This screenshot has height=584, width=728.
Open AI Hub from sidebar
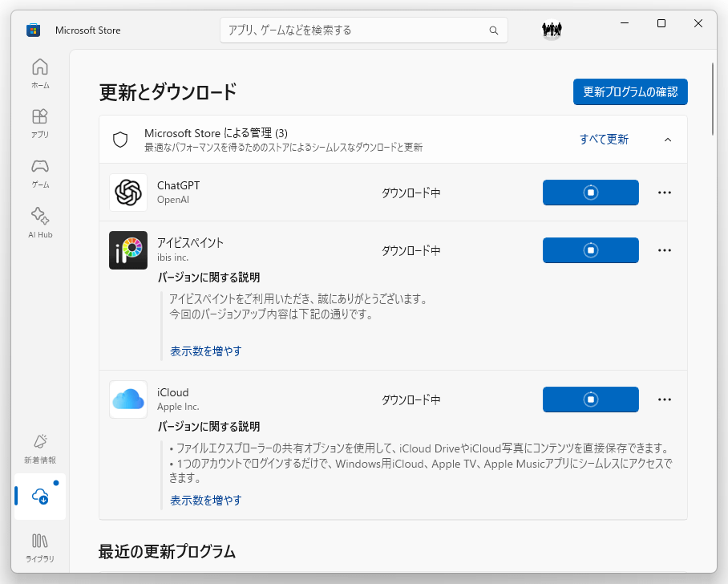tap(40, 222)
